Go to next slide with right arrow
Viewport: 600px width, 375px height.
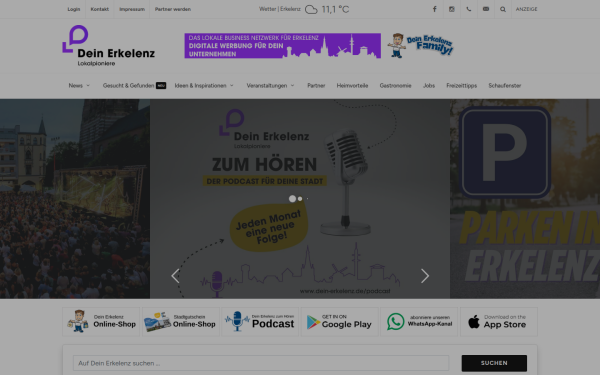[x=425, y=276]
